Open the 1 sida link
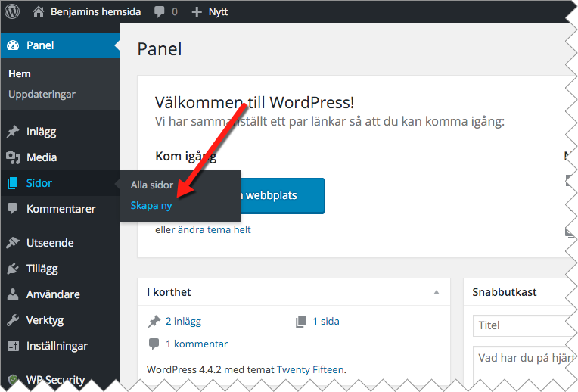The width and height of the screenshot is (578, 392). (326, 322)
